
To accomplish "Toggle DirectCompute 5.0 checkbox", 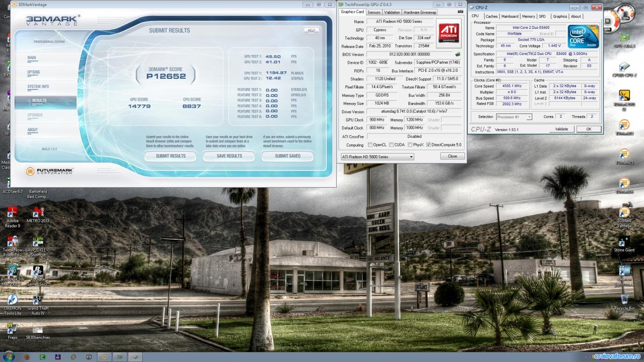I will tap(429, 145).
